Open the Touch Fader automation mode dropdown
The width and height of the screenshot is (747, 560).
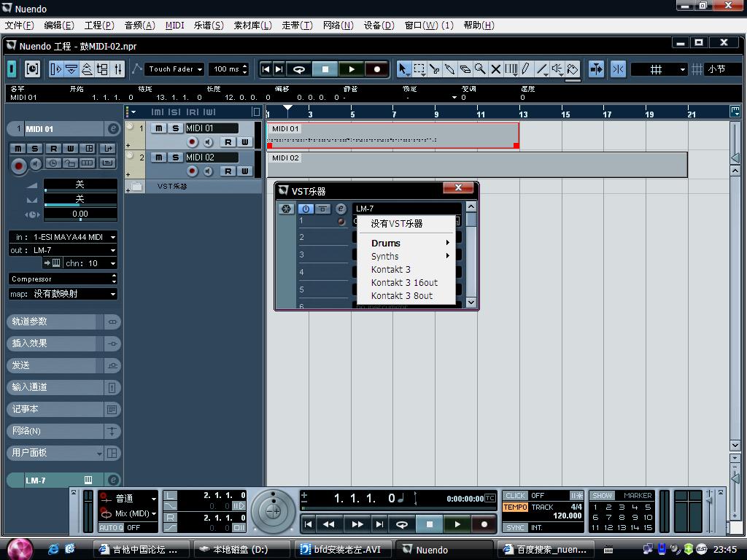click(x=175, y=69)
